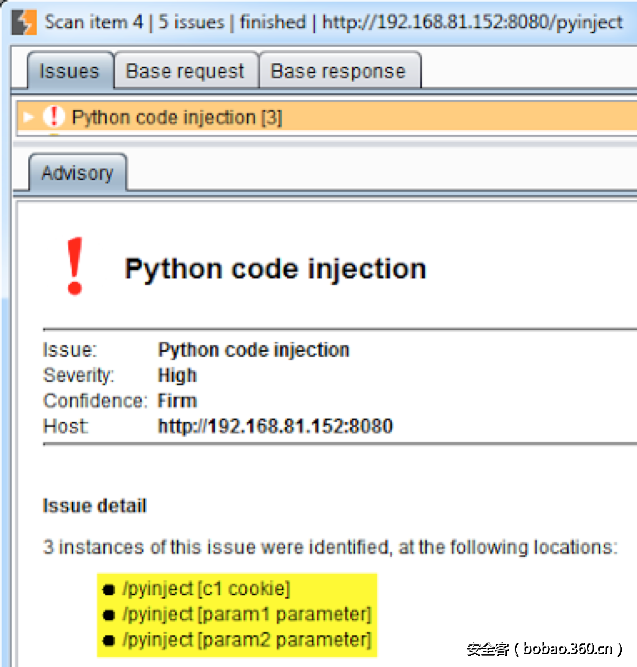Switch to the Issues tab
Screen dimensions: 637x667
(x=69, y=72)
